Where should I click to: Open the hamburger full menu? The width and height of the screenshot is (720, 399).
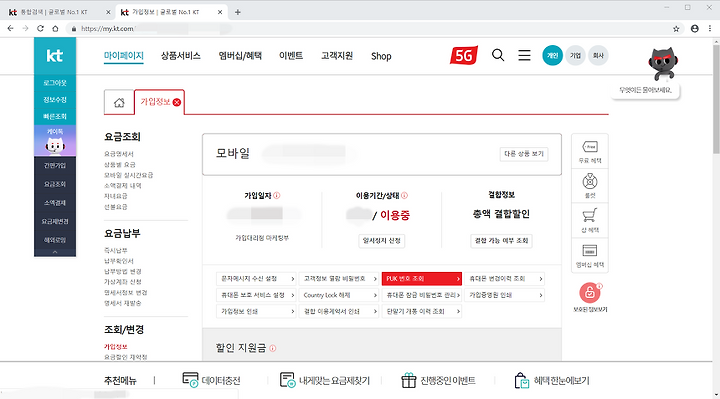pos(524,56)
